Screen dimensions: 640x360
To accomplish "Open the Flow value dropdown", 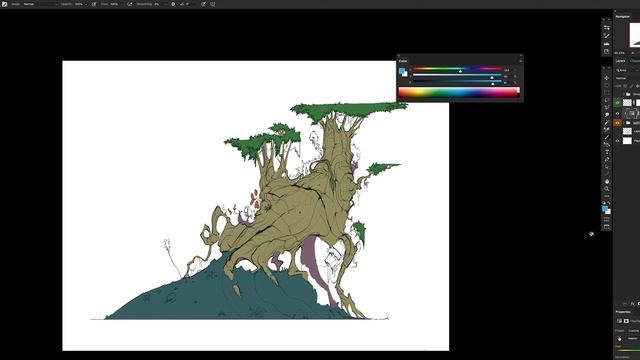I will click(122, 4).
